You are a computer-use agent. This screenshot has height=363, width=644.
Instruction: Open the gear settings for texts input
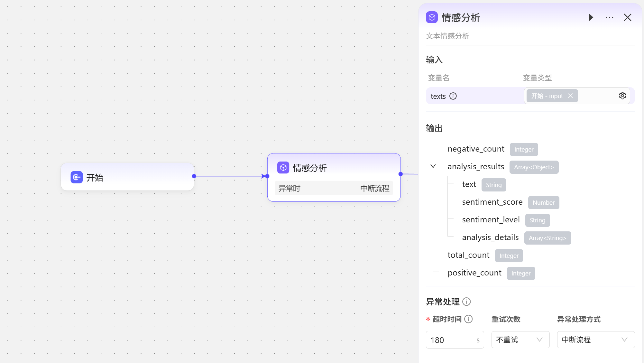pyautogui.click(x=622, y=96)
